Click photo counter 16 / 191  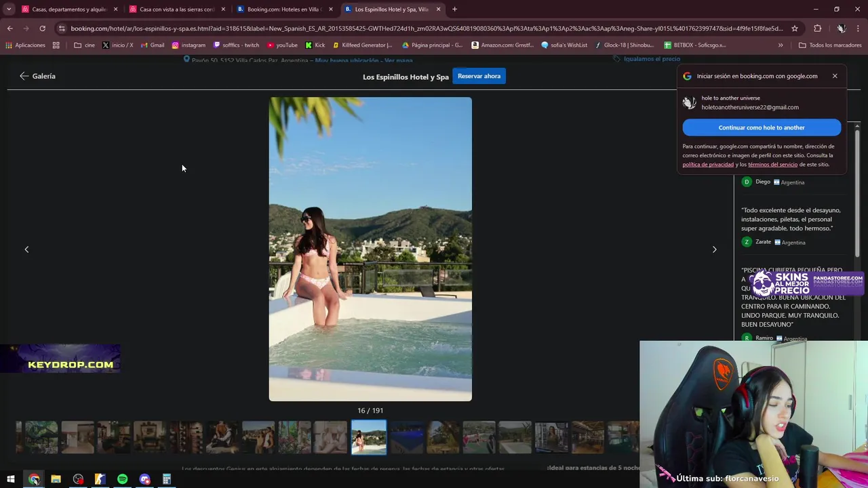(370, 410)
